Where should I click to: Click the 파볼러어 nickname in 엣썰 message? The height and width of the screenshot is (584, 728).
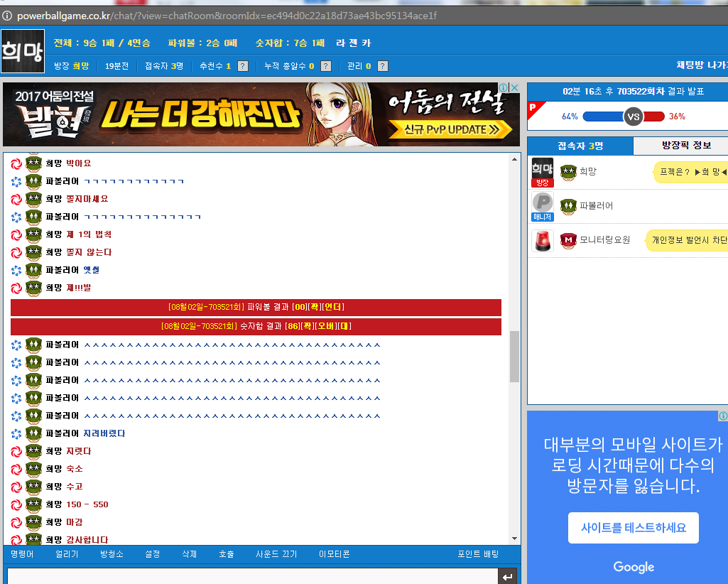pos(63,270)
